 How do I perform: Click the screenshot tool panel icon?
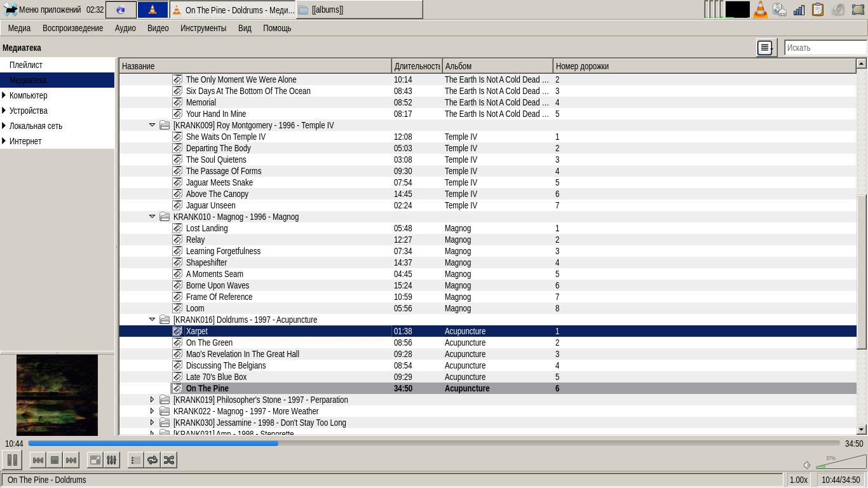click(x=857, y=10)
